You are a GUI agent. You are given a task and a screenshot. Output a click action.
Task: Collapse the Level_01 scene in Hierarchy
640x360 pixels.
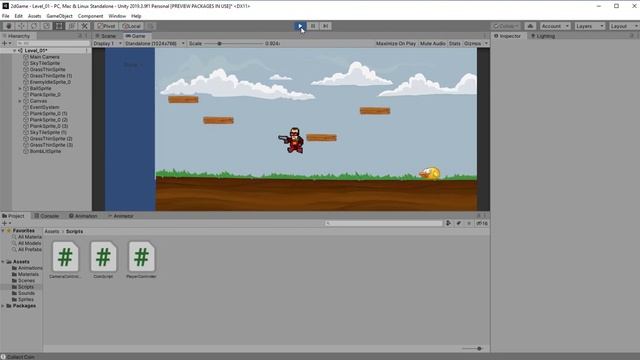tap(15, 51)
